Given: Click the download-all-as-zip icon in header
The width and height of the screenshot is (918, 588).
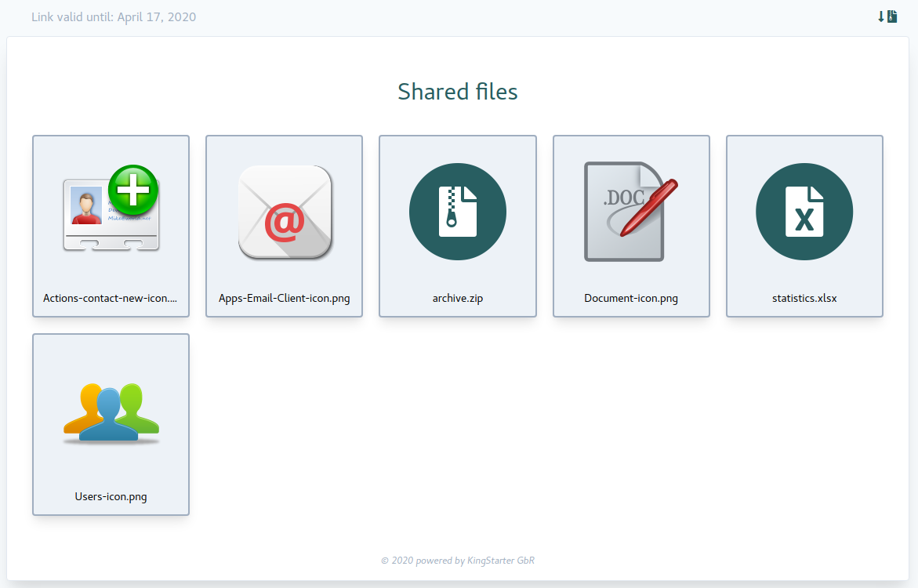Looking at the screenshot, I should (892, 16).
